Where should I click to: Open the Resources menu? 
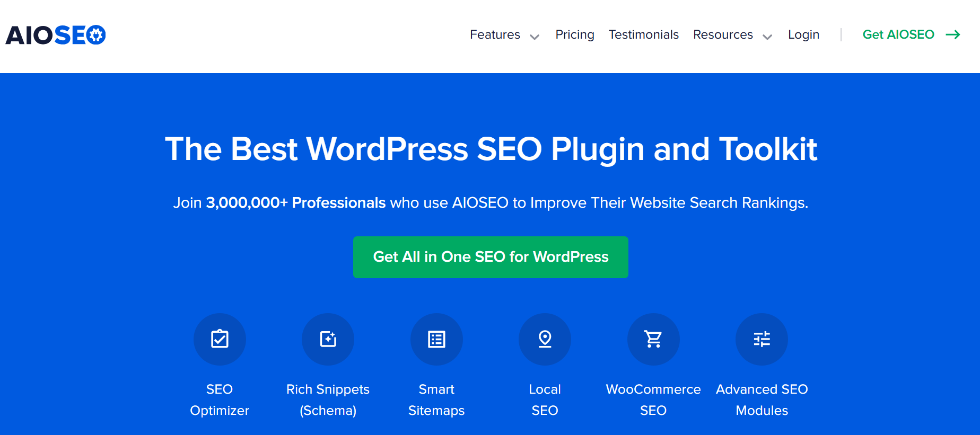(723, 34)
